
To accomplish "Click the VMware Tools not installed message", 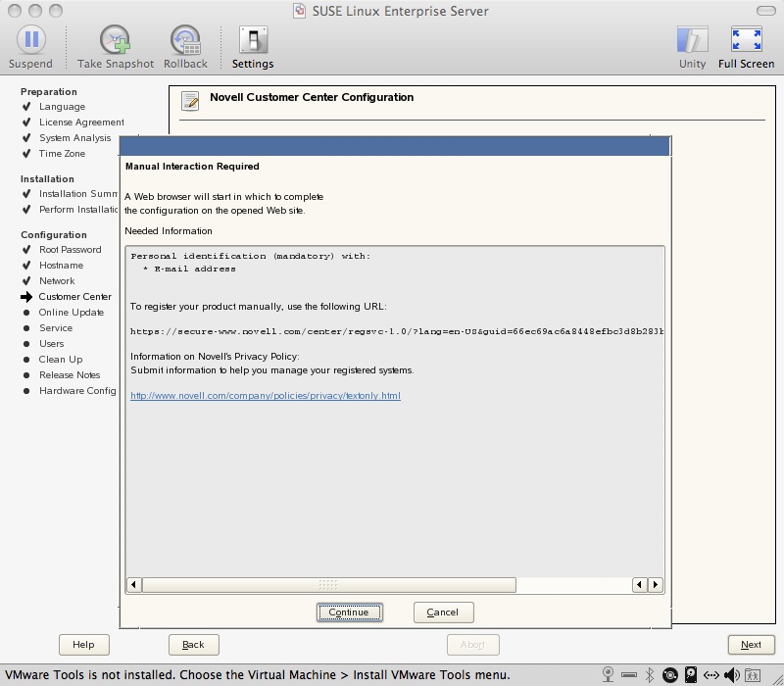I will [258, 675].
